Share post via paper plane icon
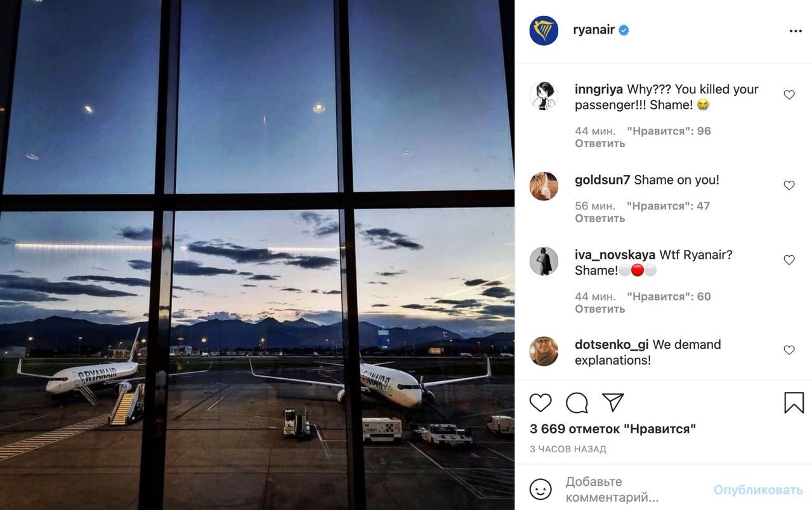 pyautogui.click(x=613, y=402)
